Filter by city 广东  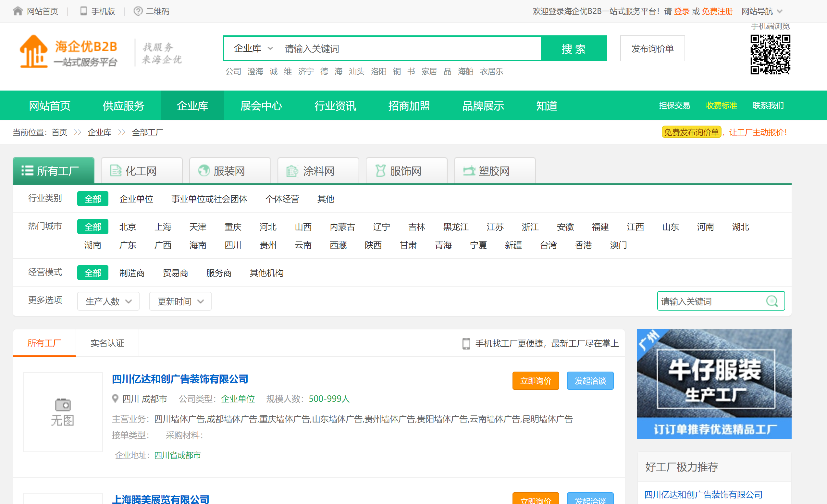(x=128, y=245)
